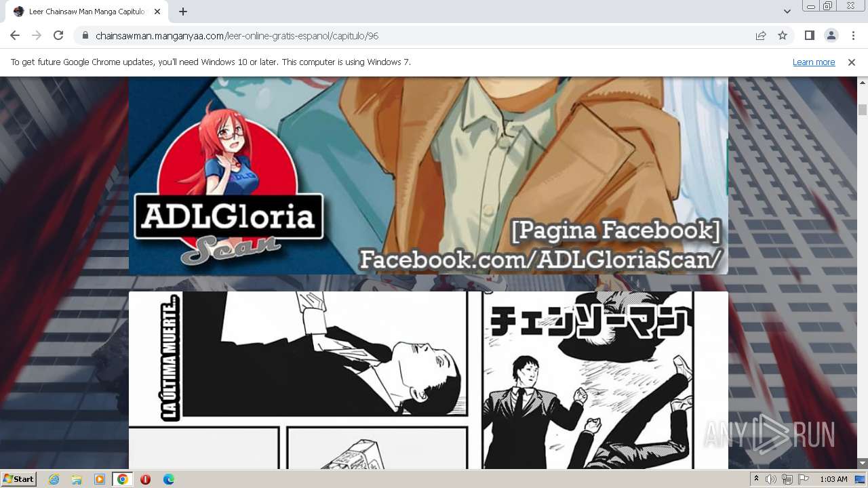868x488 pixels.
Task: Open the network tray icon
Action: click(x=787, y=479)
